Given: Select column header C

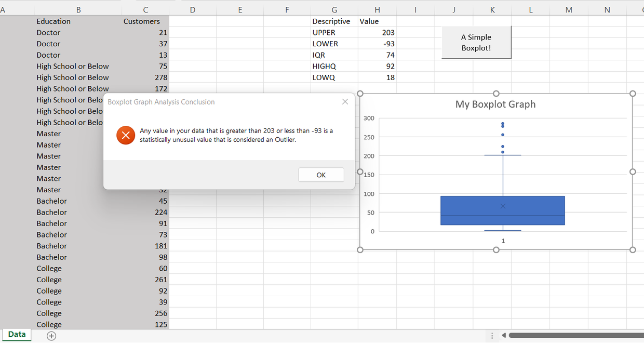Looking at the screenshot, I should pyautogui.click(x=145, y=9).
